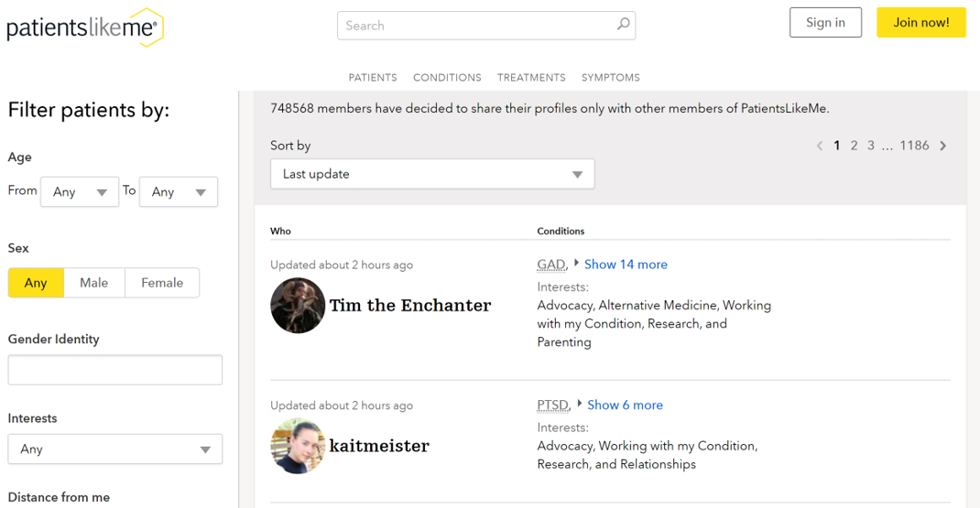Select Any sex filter

click(x=36, y=283)
